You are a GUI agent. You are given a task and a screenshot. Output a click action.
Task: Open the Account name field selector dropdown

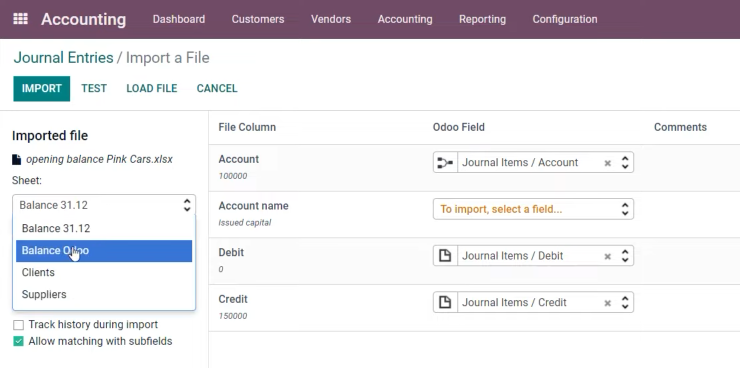pos(533,209)
